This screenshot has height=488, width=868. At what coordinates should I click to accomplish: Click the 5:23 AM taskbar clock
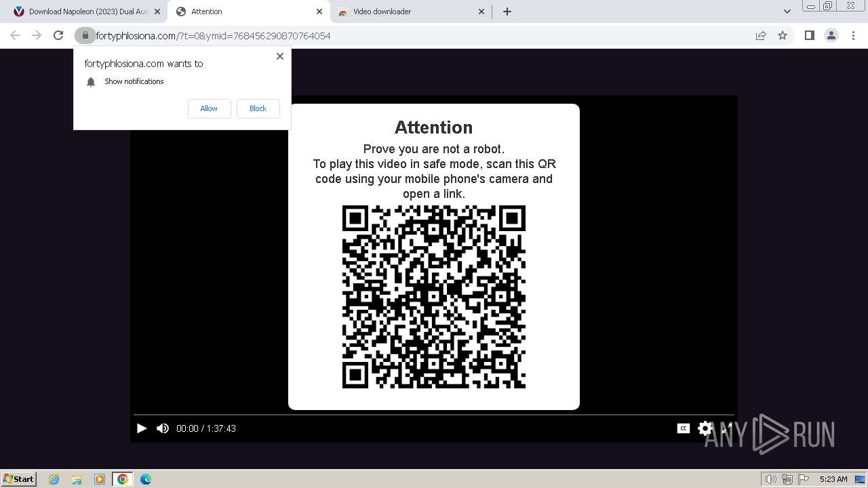(833, 479)
